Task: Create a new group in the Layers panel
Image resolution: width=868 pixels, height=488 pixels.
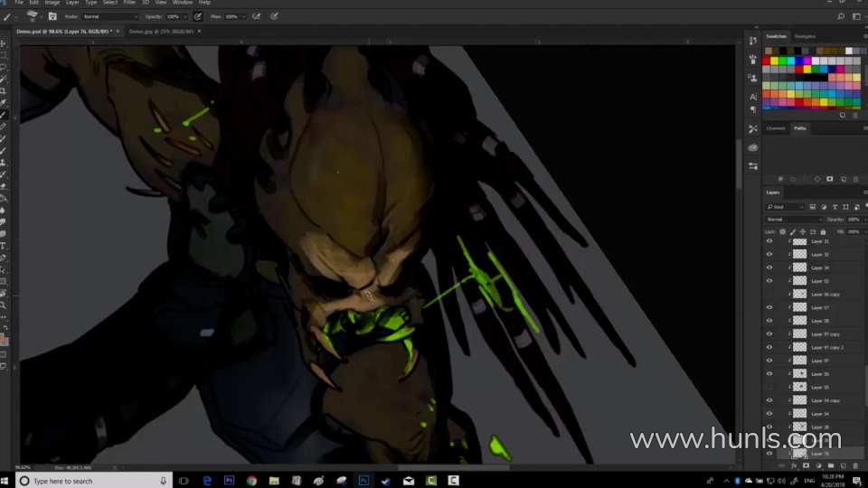Action: click(831, 466)
